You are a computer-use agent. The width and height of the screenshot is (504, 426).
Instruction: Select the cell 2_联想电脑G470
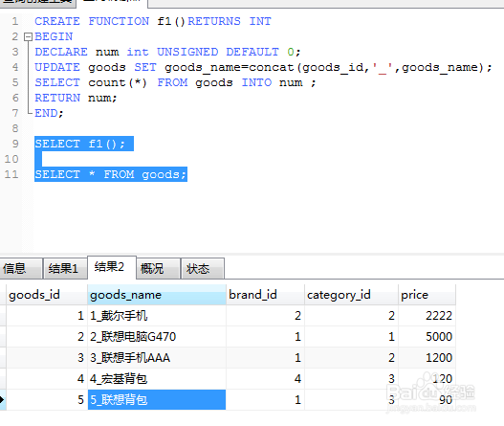[x=157, y=337]
